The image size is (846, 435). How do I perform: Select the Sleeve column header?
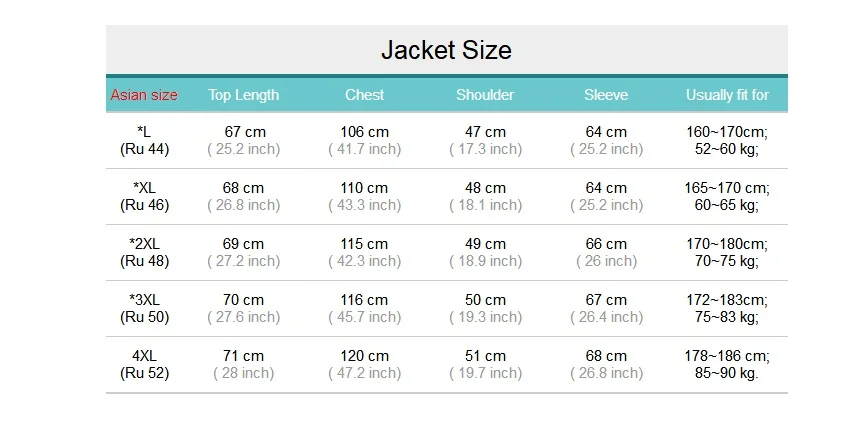click(x=606, y=95)
